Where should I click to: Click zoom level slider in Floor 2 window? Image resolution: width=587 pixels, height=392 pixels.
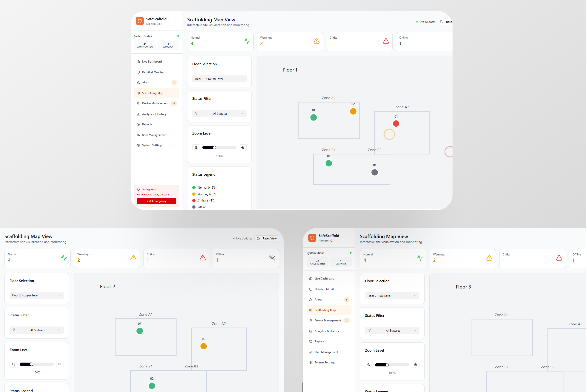click(x=37, y=364)
